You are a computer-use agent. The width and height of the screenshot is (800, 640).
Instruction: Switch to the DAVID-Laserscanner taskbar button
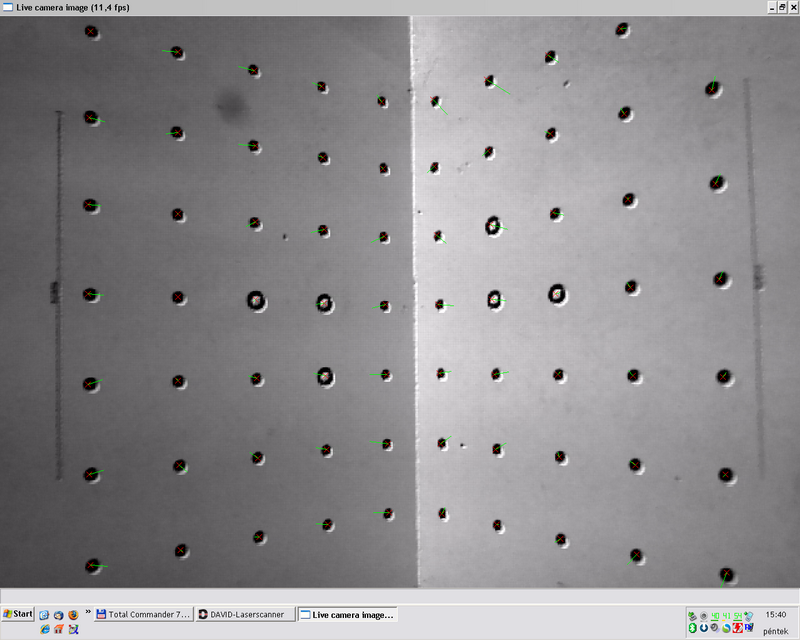246,614
